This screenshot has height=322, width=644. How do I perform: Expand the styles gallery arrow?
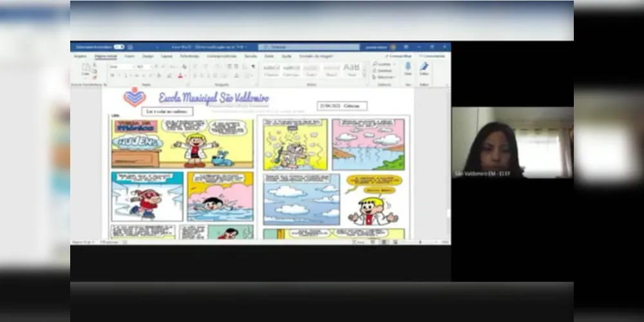(365, 75)
